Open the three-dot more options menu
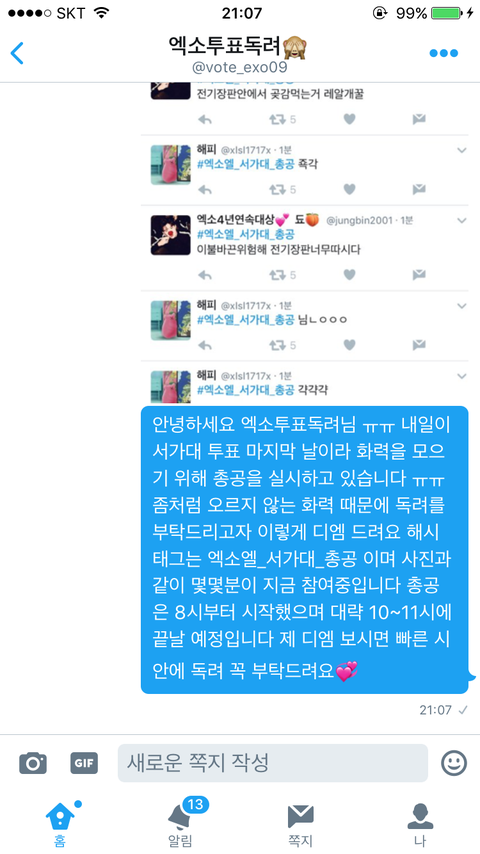Image resolution: width=480 pixels, height=854 pixels. (x=443, y=53)
